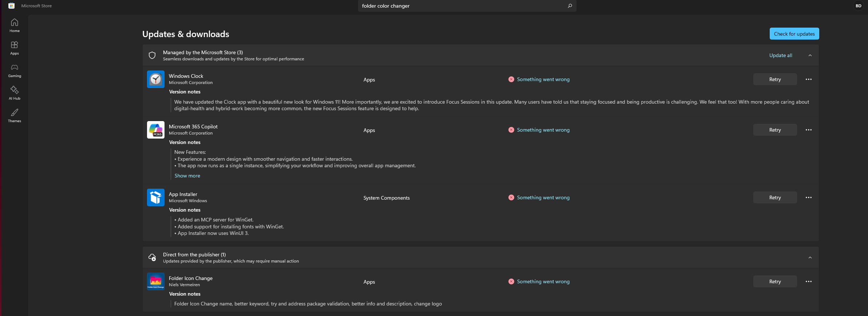868x316 pixels.
Task: Click System Components category label
Action: (x=387, y=198)
